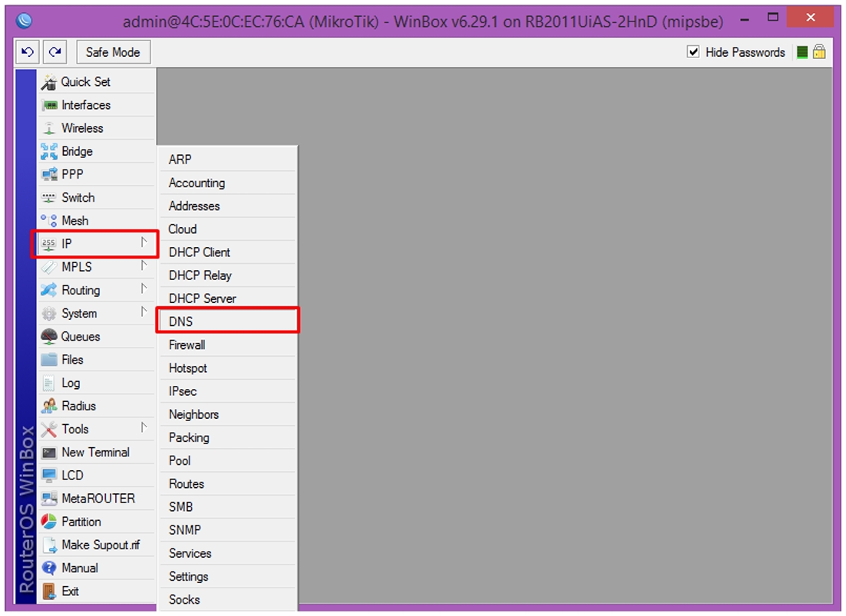Click the Undo arrow icon
Screen dimensions: 846x616
click(x=28, y=52)
